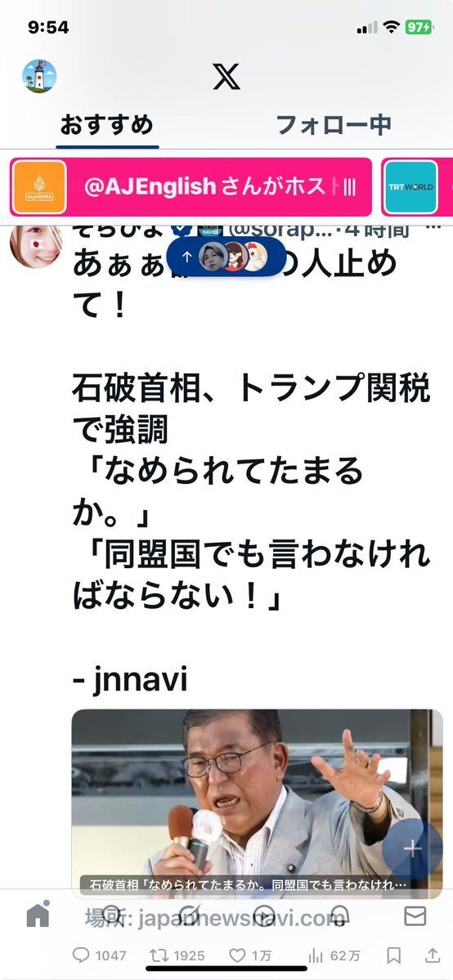453x980 pixels.
Task: Join the @AJEnglish hosted space
Action: [x=191, y=187]
